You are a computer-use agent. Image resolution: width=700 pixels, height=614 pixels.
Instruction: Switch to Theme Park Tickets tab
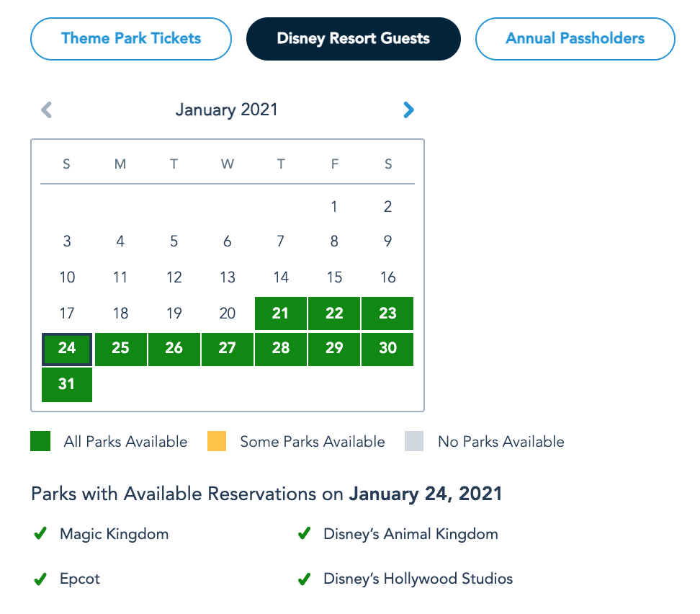pyautogui.click(x=131, y=38)
